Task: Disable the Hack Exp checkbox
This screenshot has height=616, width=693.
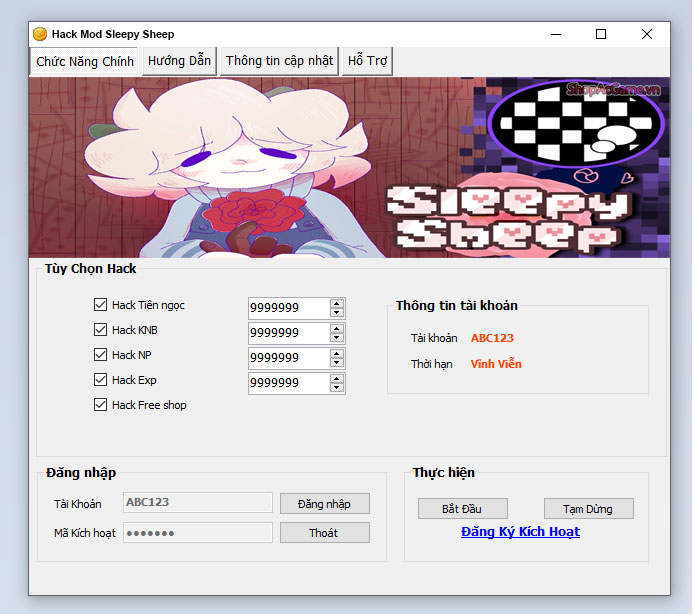Action: pyautogui.click(x=100, y=380)
